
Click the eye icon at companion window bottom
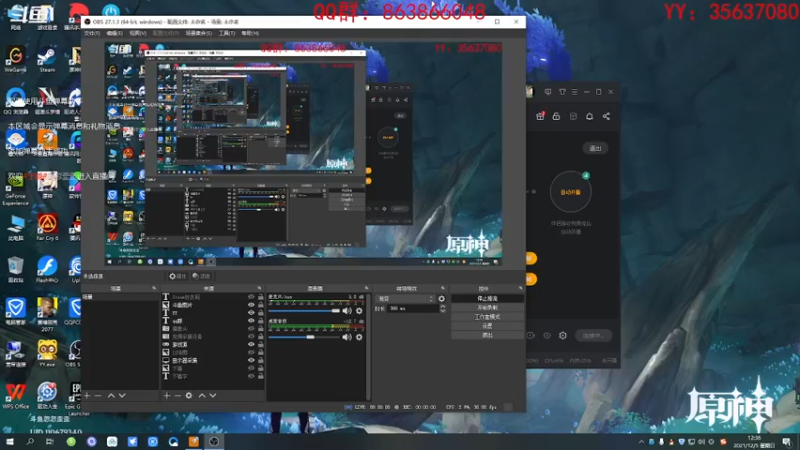pos(547,335)
